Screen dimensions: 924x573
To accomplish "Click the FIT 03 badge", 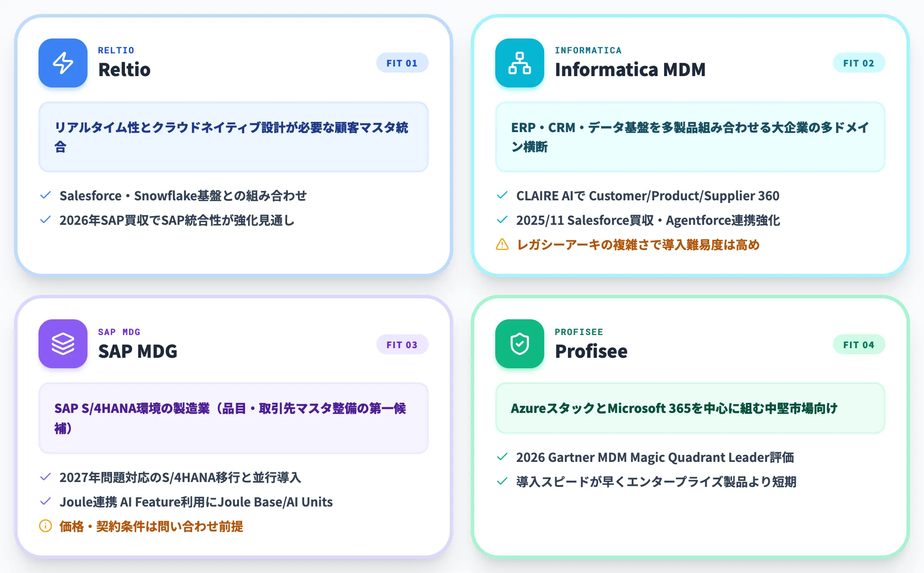I will [x=402, y=345].
